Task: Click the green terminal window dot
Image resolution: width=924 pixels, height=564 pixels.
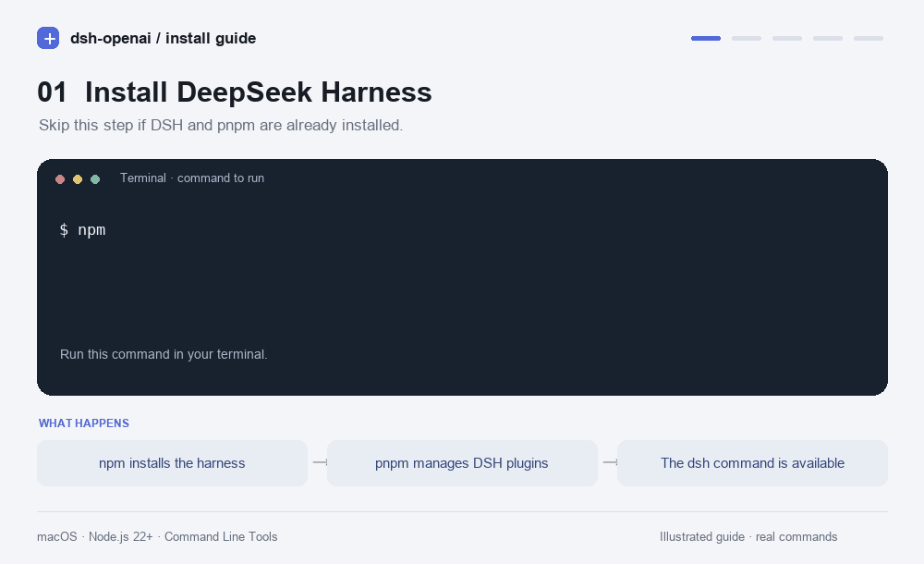Action: click(95, 179)
